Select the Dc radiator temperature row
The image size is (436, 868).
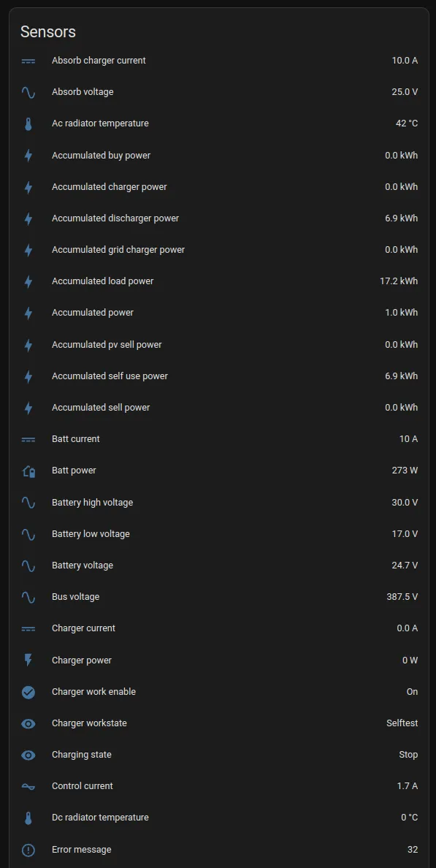[x=219, y=818]
